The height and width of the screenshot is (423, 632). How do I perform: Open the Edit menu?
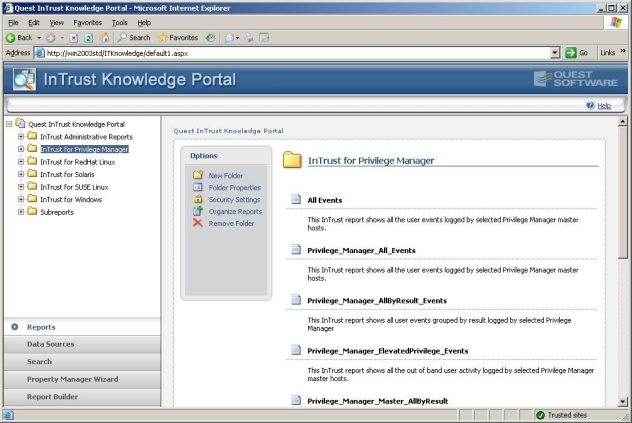34,23
